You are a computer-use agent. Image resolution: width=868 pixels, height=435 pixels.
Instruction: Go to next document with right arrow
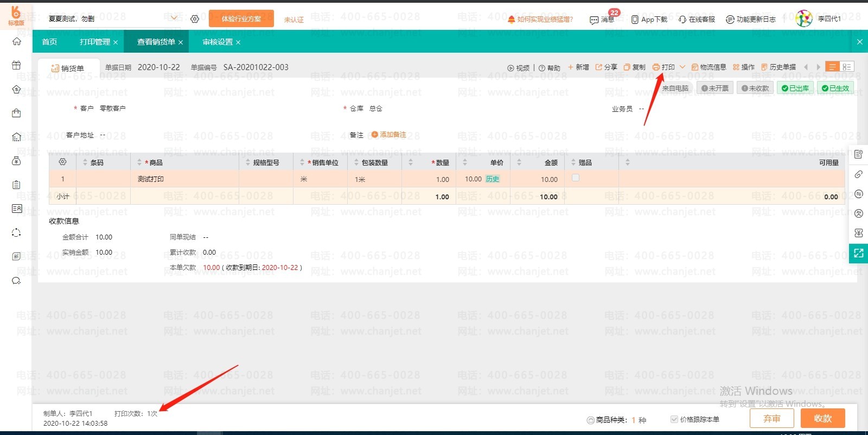click(x=818, y=67)
